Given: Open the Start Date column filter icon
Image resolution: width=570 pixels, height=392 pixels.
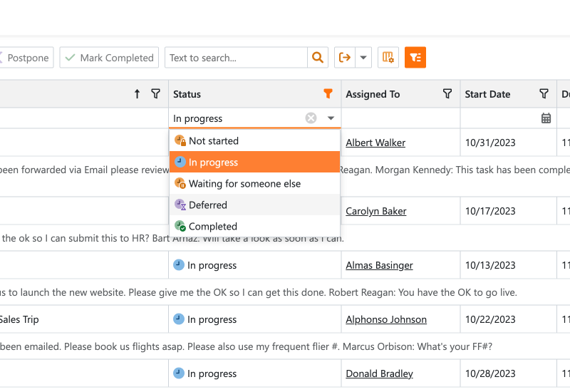Looking at the screenshot, I should (544, 93).
